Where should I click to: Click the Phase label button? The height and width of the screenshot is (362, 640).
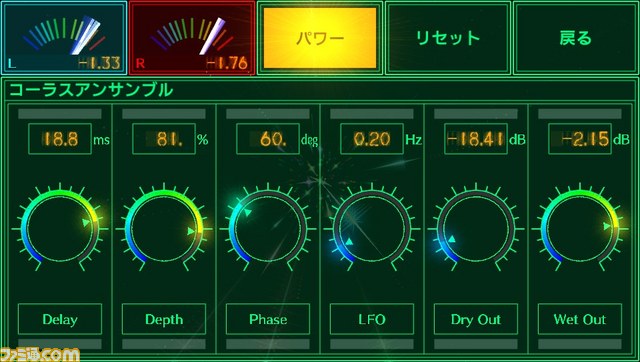point(268,319)
